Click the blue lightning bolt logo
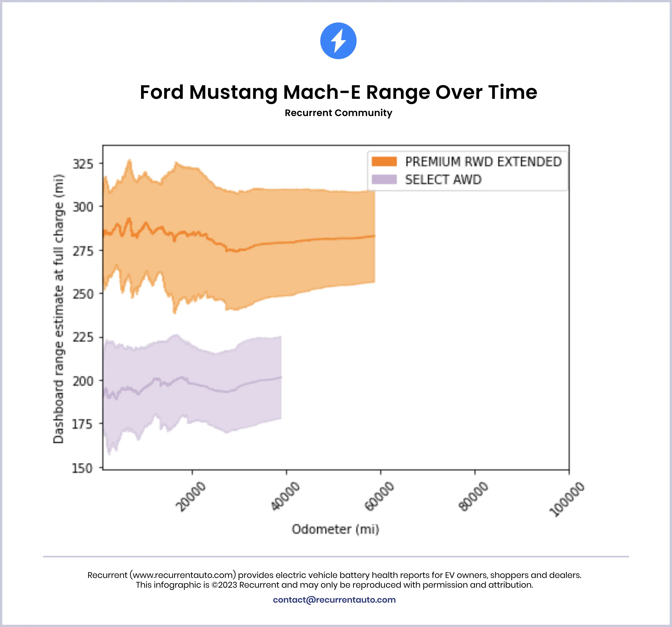The height and width of the screenshot is (627, 672). click(x=338, y=41)
